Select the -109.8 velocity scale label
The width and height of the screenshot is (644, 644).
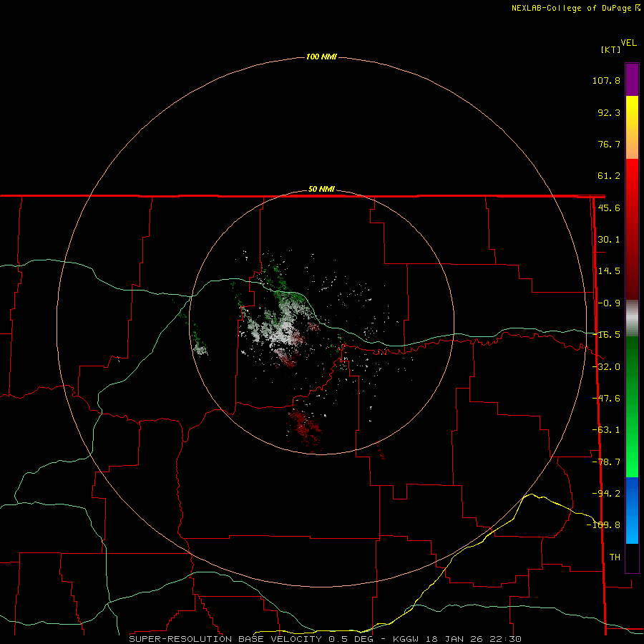pyautogui.click(x=604, y=525)
